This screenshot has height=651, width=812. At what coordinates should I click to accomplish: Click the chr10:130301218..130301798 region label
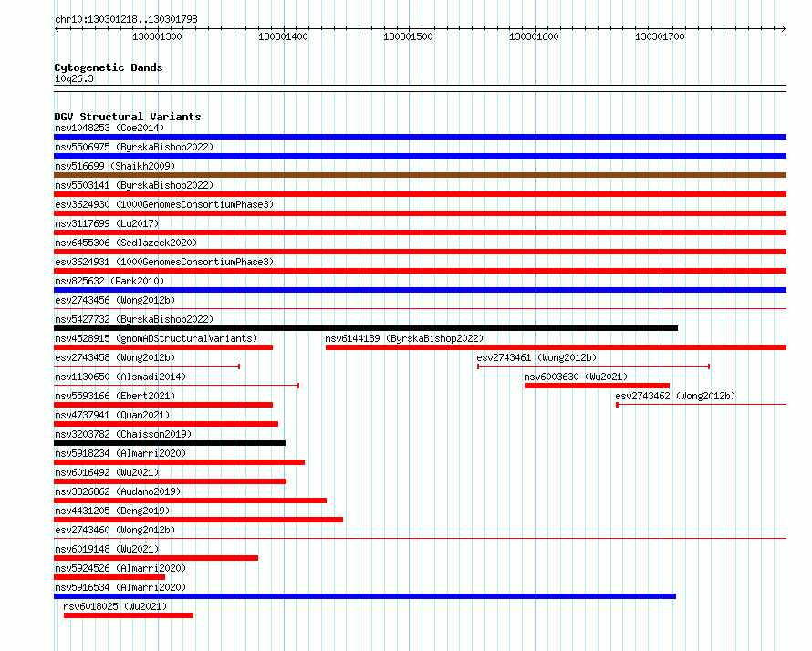126,20
